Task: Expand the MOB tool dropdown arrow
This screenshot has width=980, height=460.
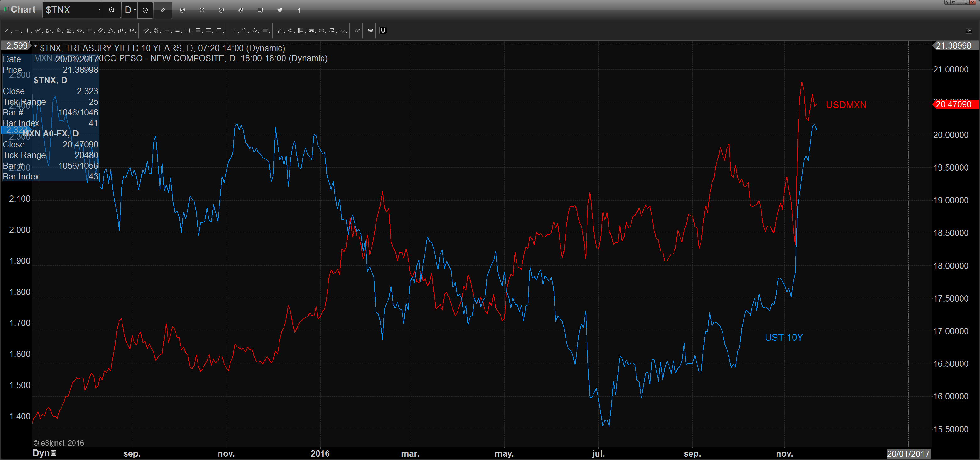Action: point(316,32)
